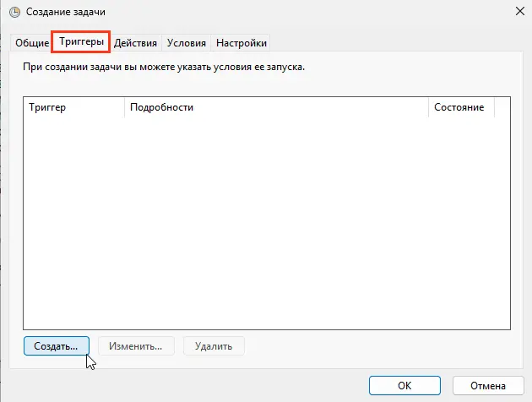This screenshot has width=532, height=402.
Task: Select the Триггеры tab
Action: click(x=81, y=42)
